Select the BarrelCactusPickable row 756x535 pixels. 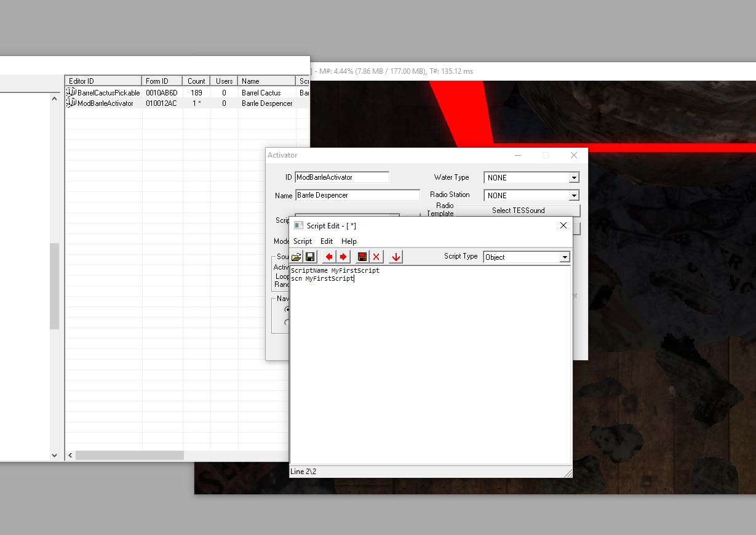[x=188, y=92]
